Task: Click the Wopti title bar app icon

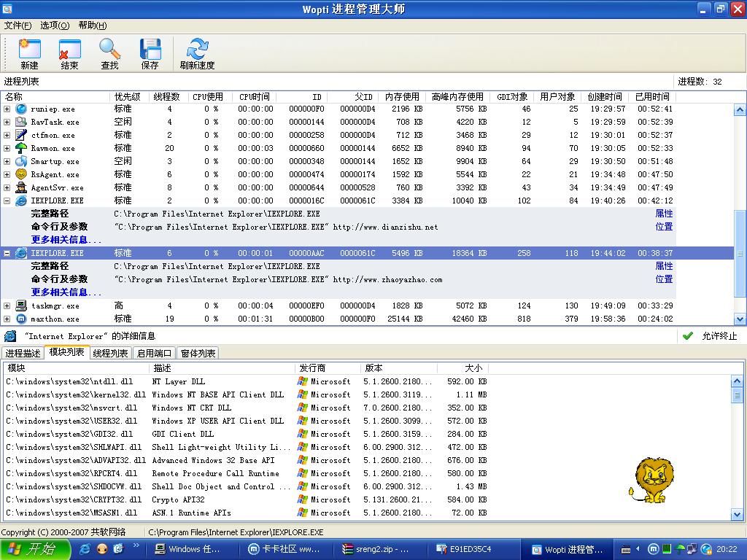Action: pos(7,9)
